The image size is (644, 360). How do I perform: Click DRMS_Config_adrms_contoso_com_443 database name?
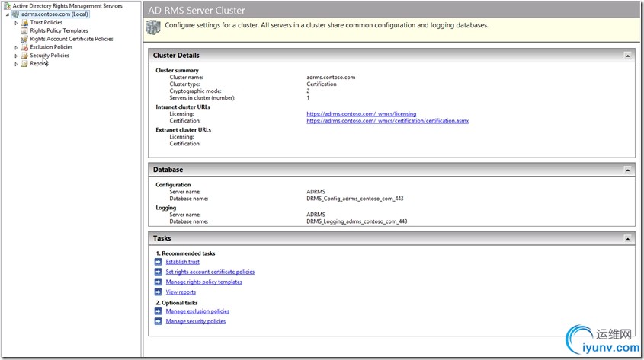(x=355, y=199)
